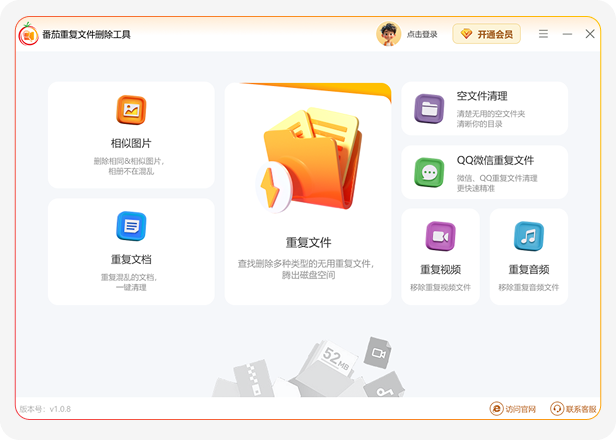Viewport: 616px width, 440px height.
Task: Click the Duplicate Video (重复视频) icon
Action: [x=440, y=236]
